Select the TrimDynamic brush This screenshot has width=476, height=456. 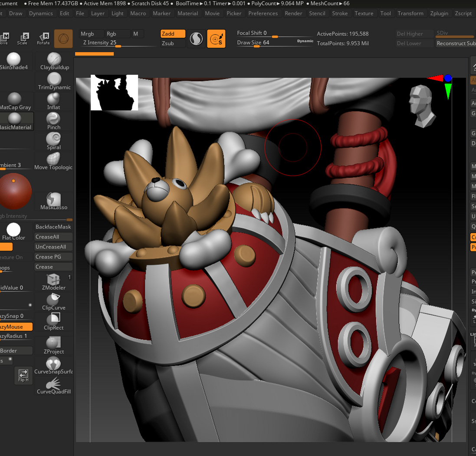[x=54, y=81]
